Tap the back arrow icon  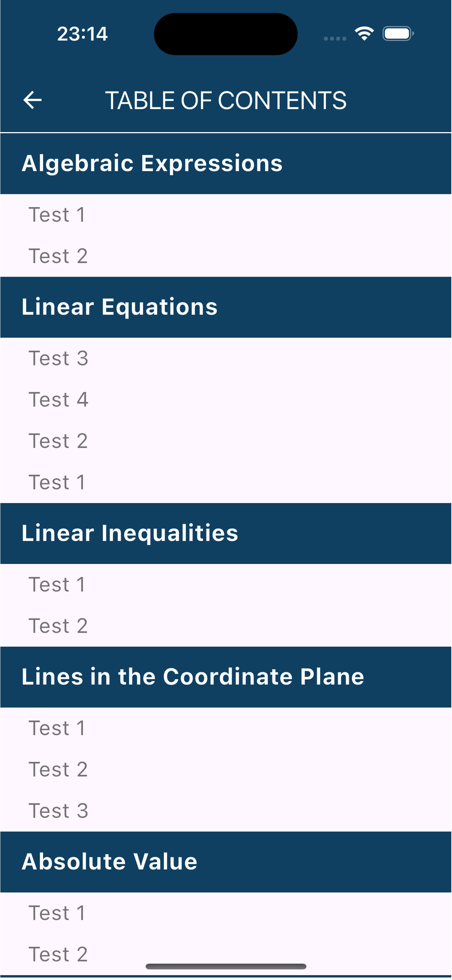pos(32,101)
